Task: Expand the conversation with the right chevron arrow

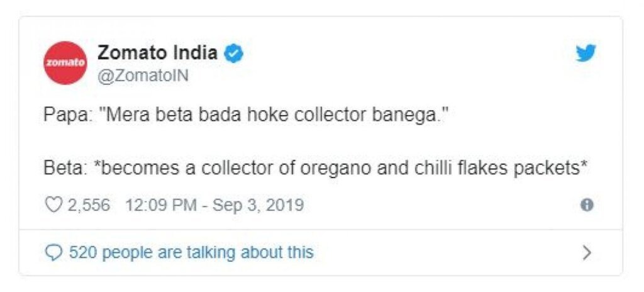Action: coord(588,252)
